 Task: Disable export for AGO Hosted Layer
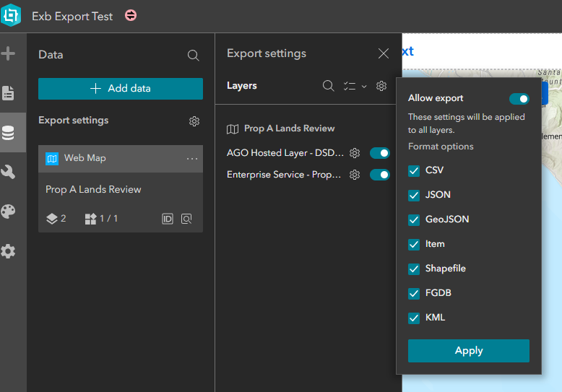379,153
